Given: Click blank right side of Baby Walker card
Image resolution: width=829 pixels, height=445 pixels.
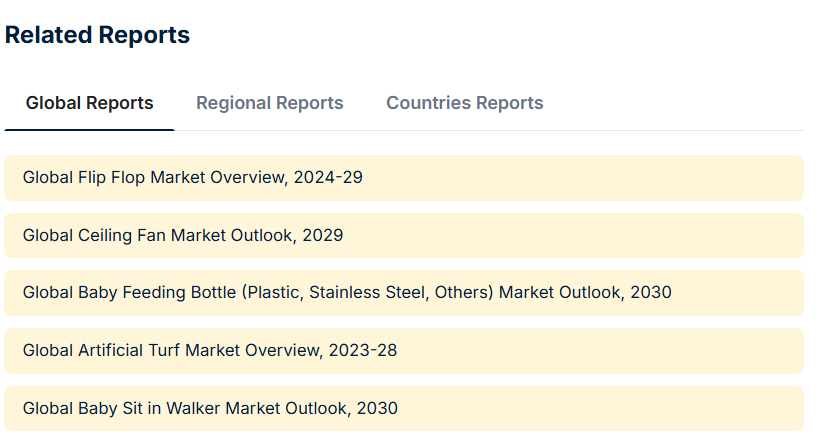Looking at the screenshot, I should [x=600, y=408].
